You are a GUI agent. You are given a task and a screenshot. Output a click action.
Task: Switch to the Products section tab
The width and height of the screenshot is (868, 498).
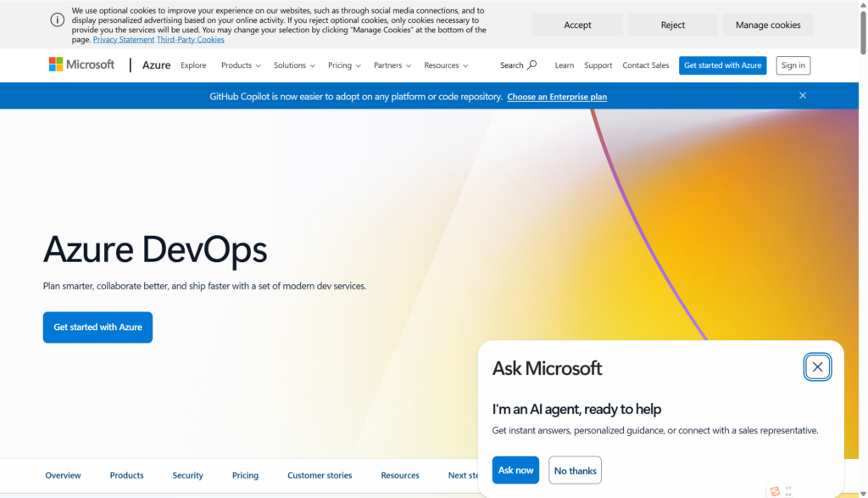pos(127,475)
